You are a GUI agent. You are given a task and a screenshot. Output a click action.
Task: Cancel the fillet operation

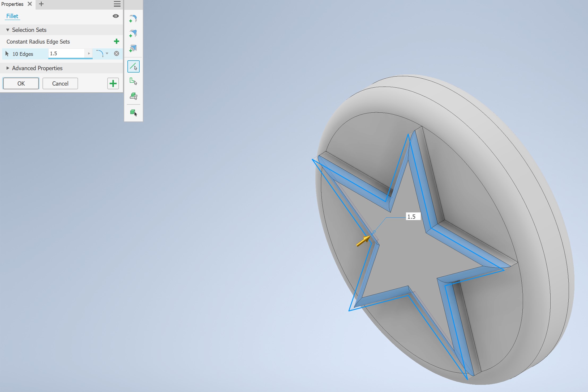pyautogui.click(x=60, y=83)
